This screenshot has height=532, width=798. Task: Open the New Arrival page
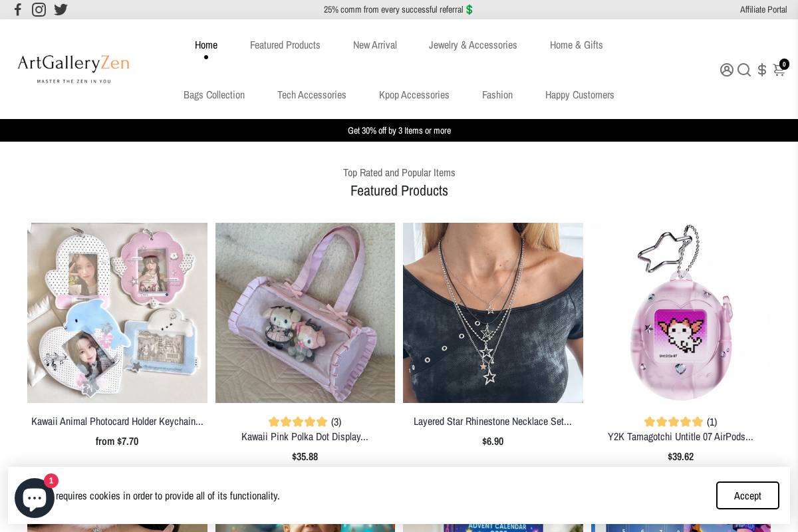click(x=375, y=45)
